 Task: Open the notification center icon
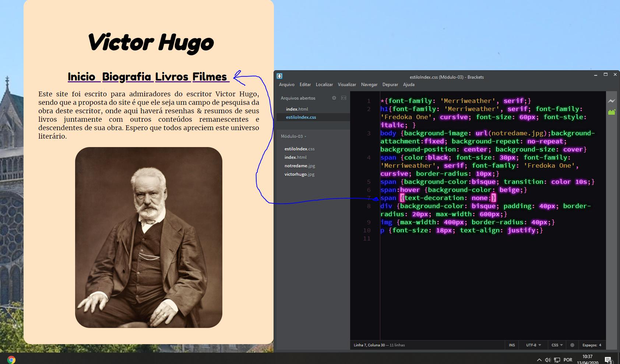[608, 360]
